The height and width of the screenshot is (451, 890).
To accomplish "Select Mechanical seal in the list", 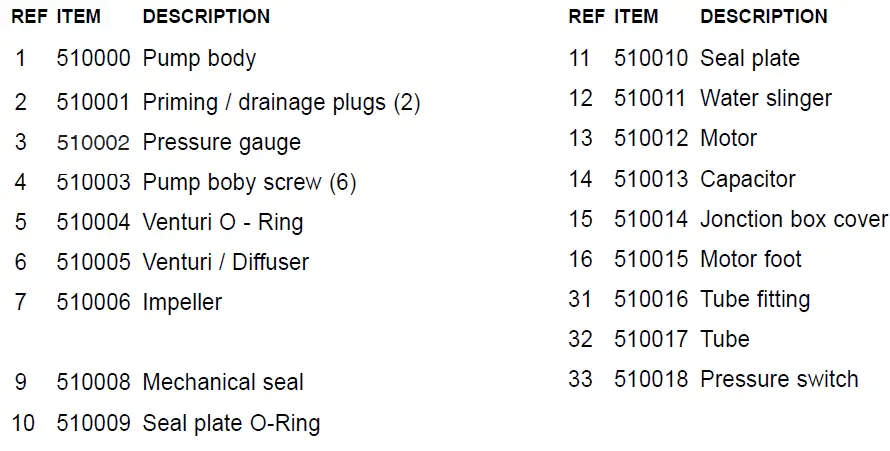I will click(x=222, y=382).
